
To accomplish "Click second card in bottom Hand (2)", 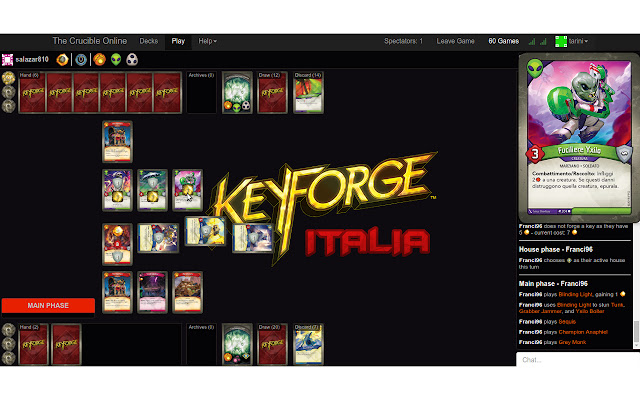I will [x=66, y=344].
